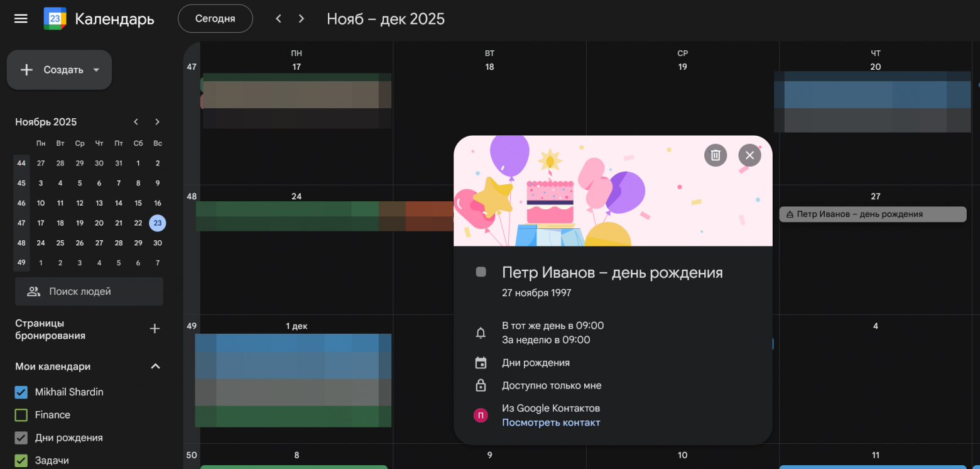Select November 27 in the mini calendar

pyautogui.click(x=99, y=243)
